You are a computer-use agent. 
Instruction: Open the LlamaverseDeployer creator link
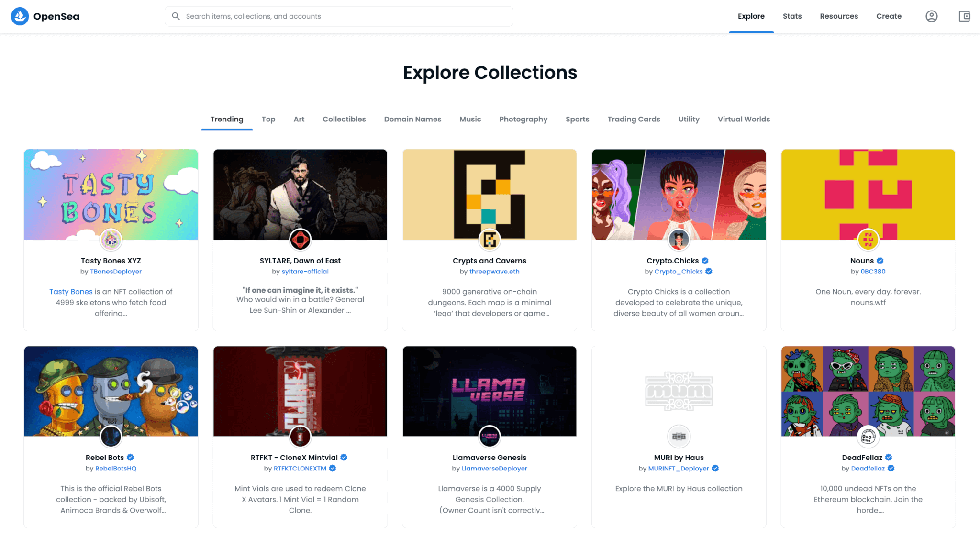pos(494,469)
